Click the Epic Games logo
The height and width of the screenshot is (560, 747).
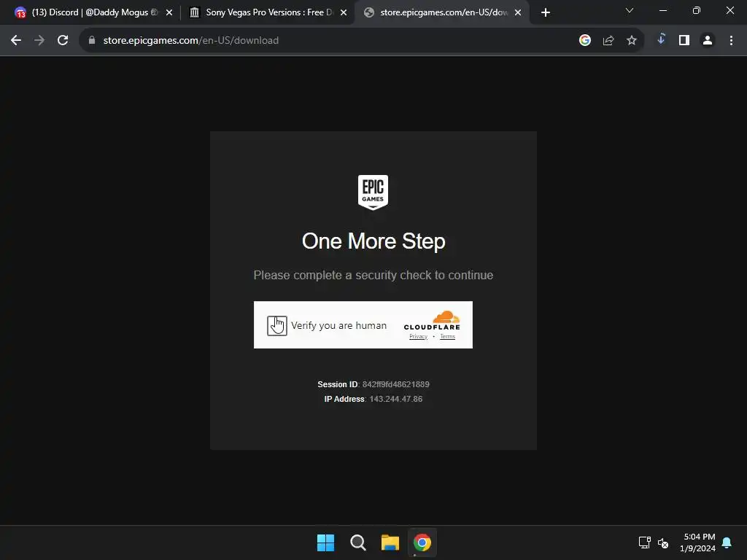tap(373, 192)
